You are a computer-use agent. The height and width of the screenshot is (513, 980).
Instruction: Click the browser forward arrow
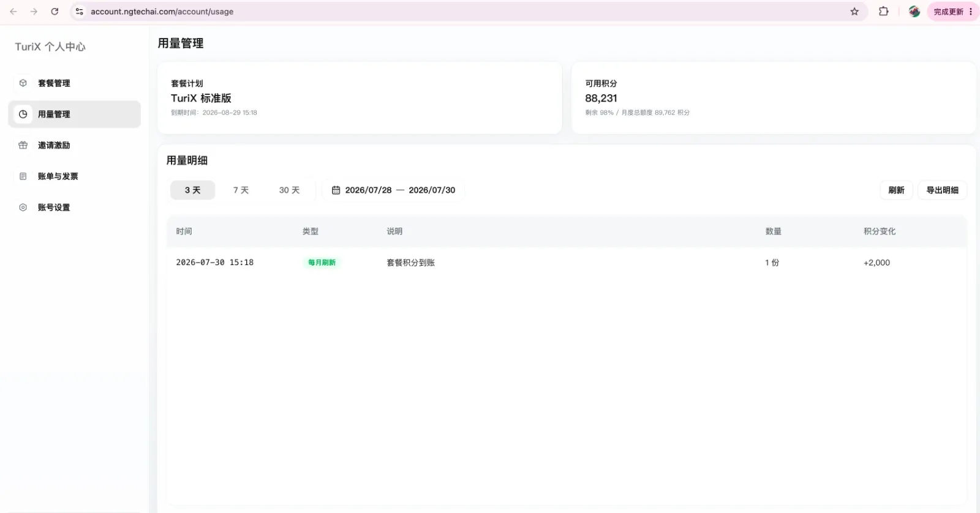[34, 12]
